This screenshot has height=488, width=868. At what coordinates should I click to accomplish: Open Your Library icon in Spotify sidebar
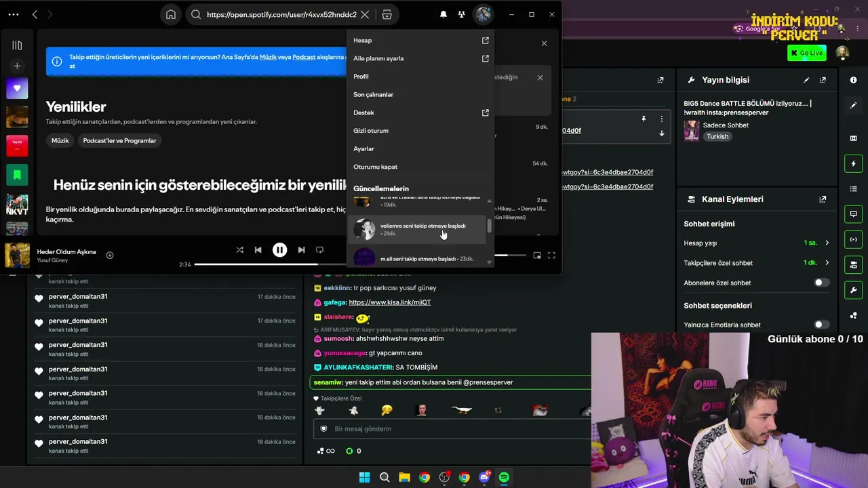click(x=17, y=45)
